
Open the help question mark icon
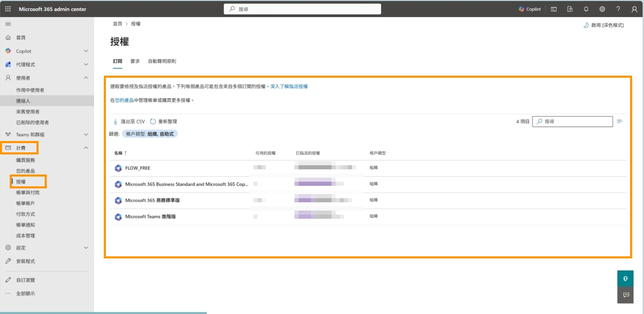(618, 9)
